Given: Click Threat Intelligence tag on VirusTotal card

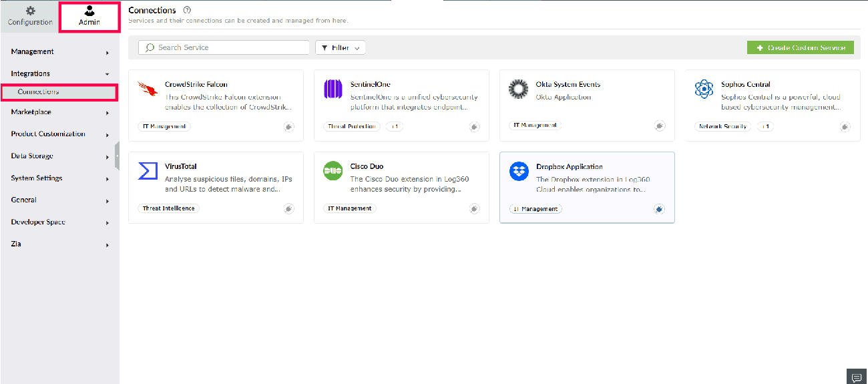Looking at the screenshot, I should (x=168, y=208).
